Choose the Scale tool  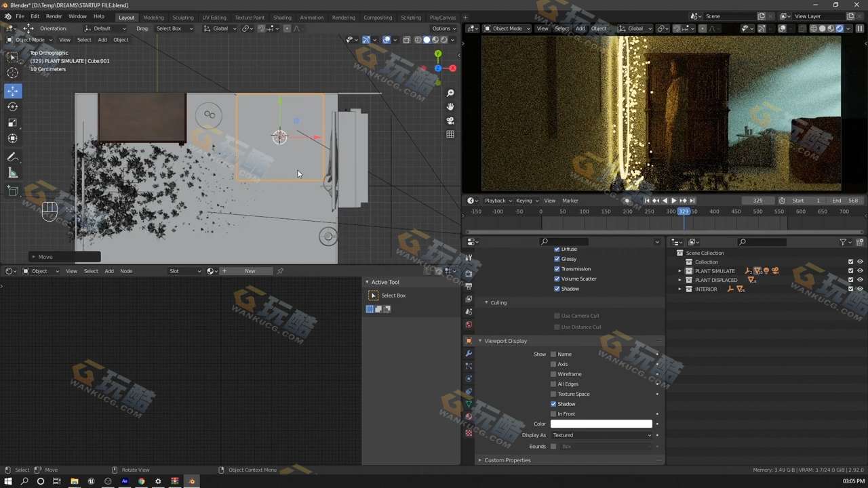(13, 123)
